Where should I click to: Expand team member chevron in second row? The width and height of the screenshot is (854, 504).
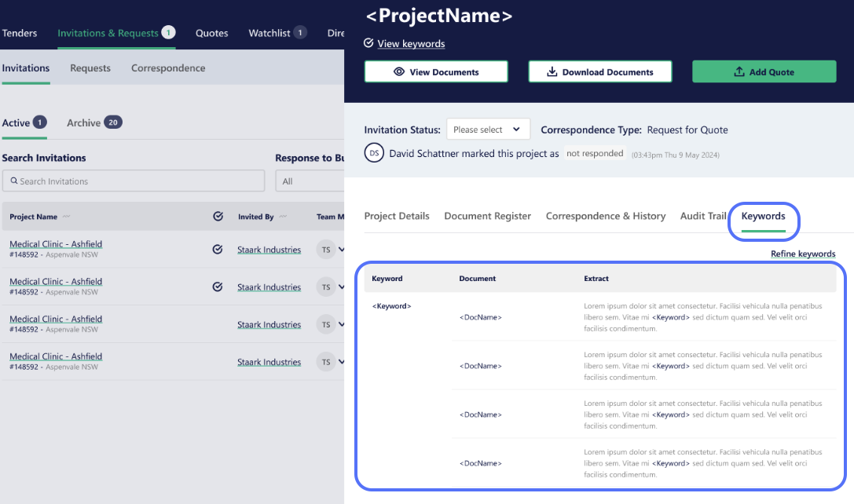tap(342, 287)
